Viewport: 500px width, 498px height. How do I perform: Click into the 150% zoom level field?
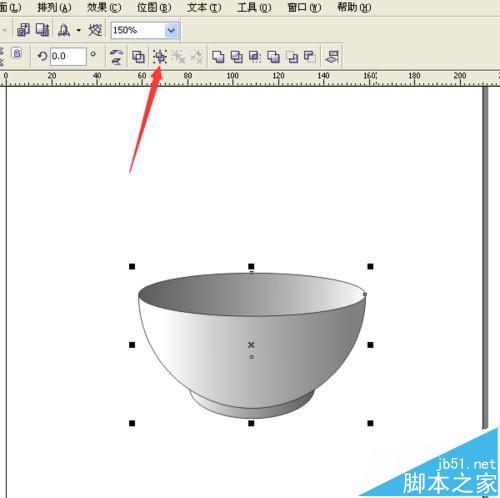click(x=138, y=31)
